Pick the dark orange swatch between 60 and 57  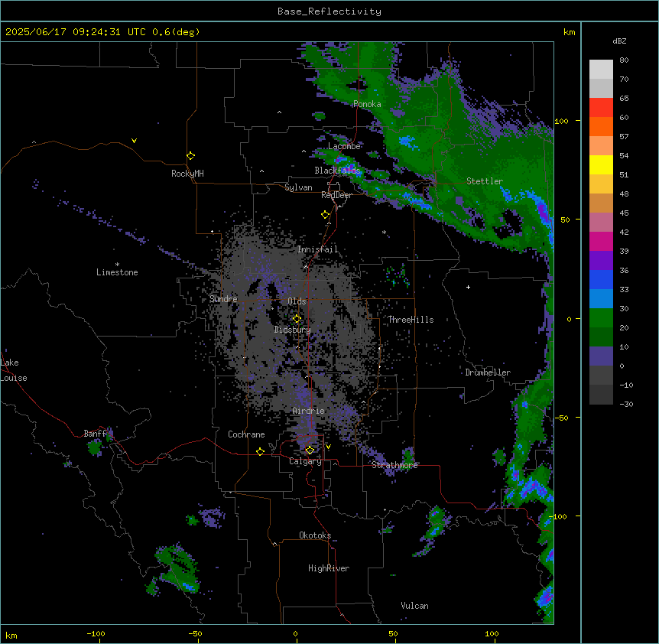point(601,126)
